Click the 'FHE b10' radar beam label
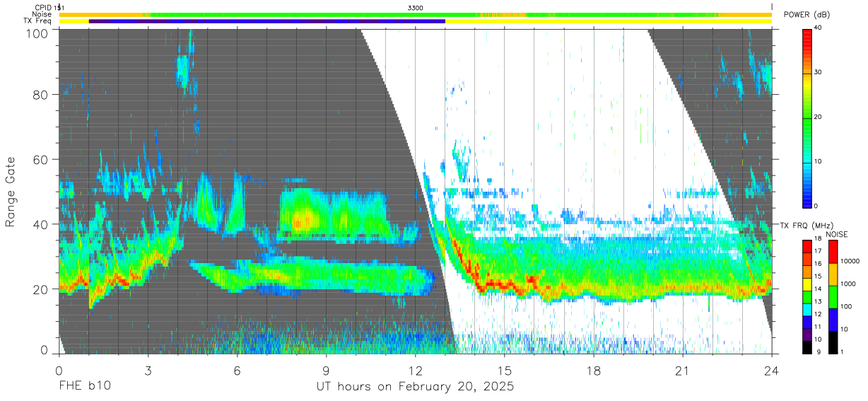This screenshot has height=401, width=868. (x=84, y=387)
